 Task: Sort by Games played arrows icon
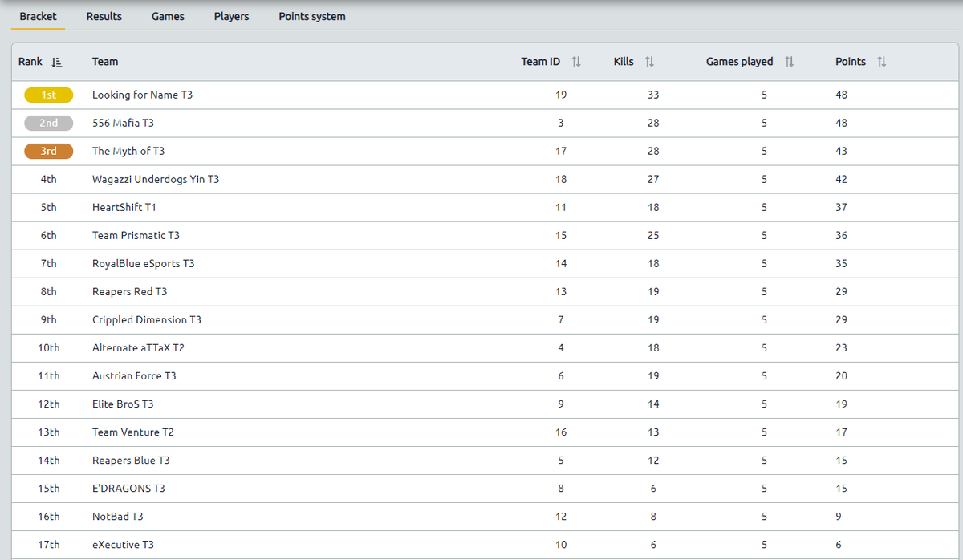point(790,62)
